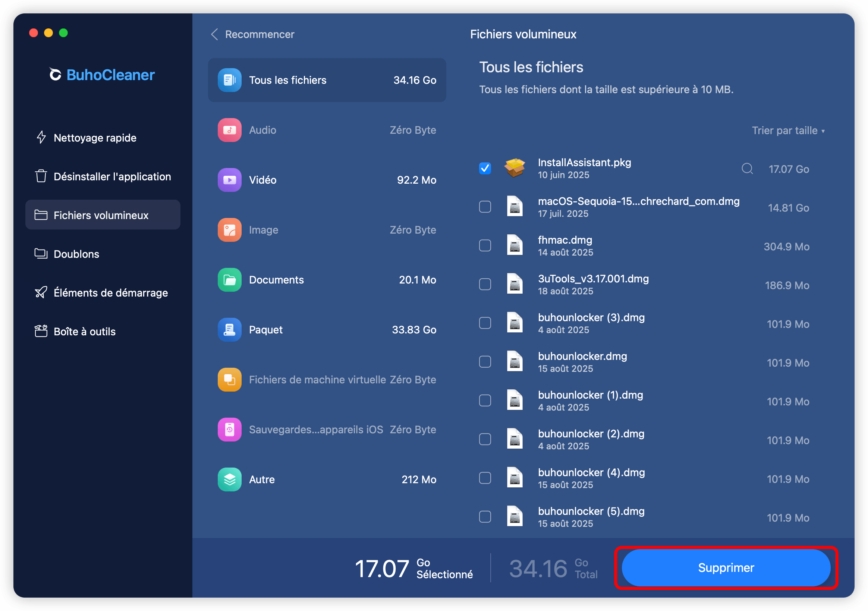Screen dimensions: 868x611
Task: Click the Nettoyage rapide lightning icon
Action: (x=41, y=137)
